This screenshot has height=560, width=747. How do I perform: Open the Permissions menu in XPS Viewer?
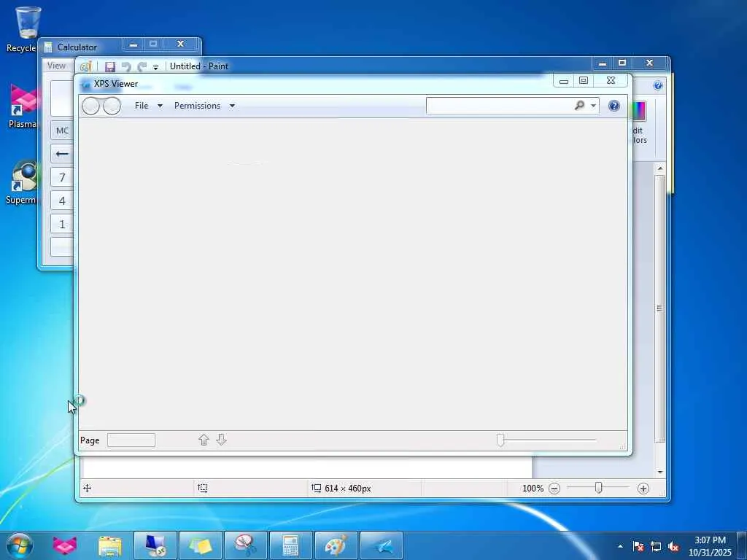pos(197,106)
